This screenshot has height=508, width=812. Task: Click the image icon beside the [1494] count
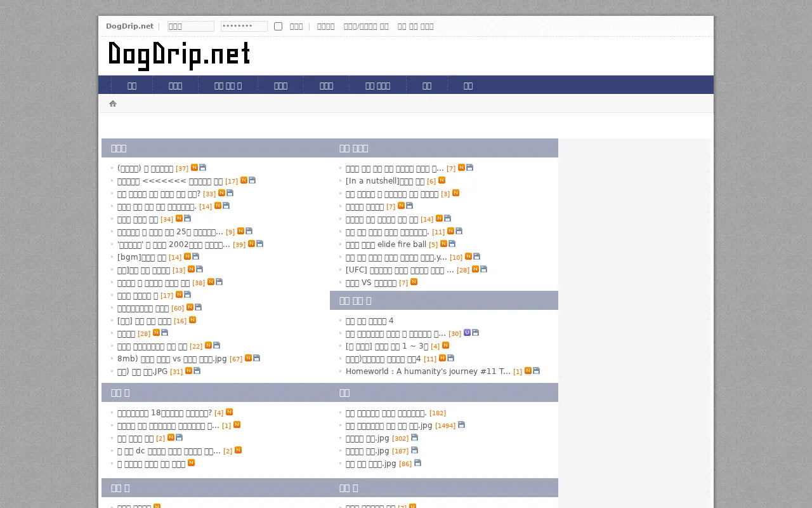pos(461,425)
